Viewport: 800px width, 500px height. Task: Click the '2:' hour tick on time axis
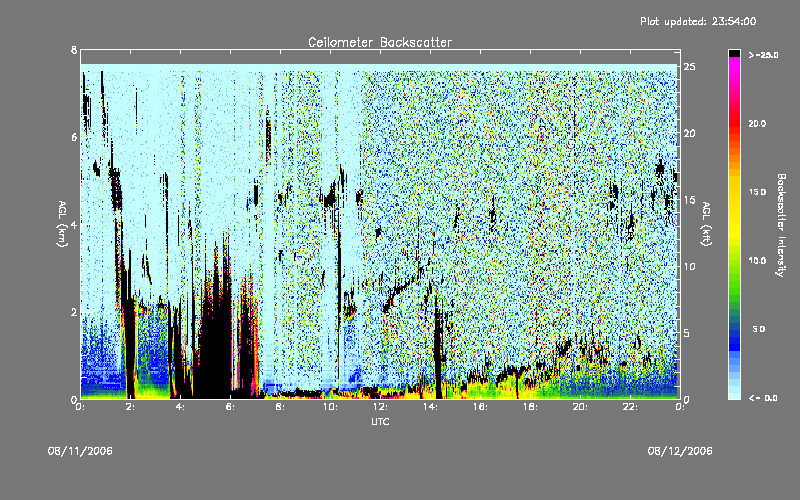tap(130, 407)
